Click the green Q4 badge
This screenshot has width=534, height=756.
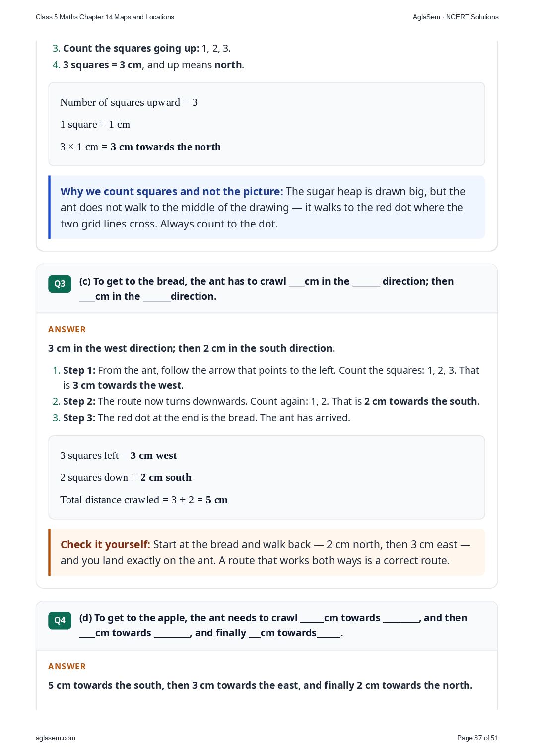pyautogui.click(x=60, y=620)
